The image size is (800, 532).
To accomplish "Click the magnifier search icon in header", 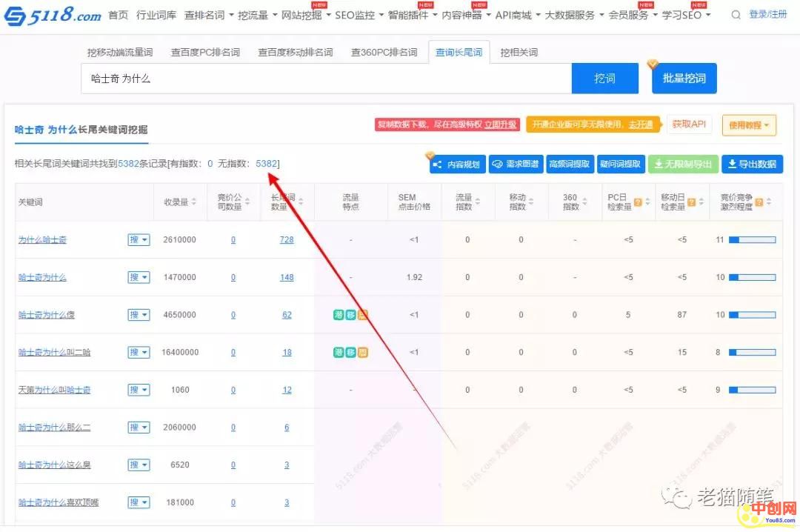I will pyautogui.click(x=735, y=15).
